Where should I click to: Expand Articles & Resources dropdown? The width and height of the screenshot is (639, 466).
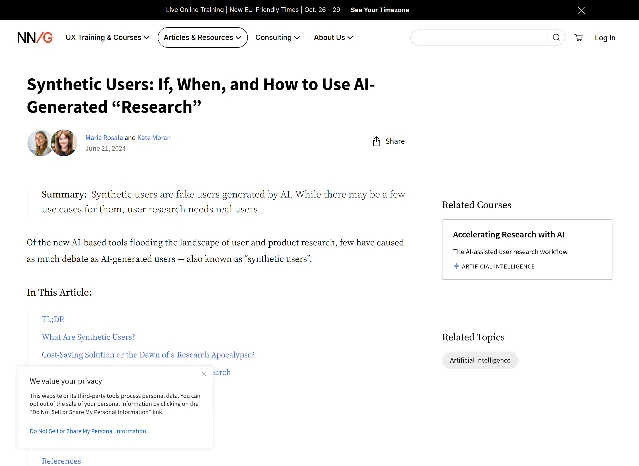203,38
